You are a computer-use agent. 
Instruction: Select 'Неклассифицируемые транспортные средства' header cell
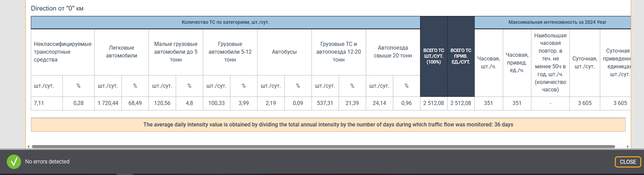point(62,52)
